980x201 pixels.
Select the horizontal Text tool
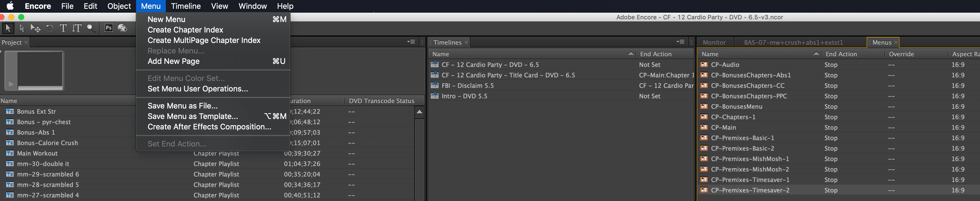click(63, 28)
